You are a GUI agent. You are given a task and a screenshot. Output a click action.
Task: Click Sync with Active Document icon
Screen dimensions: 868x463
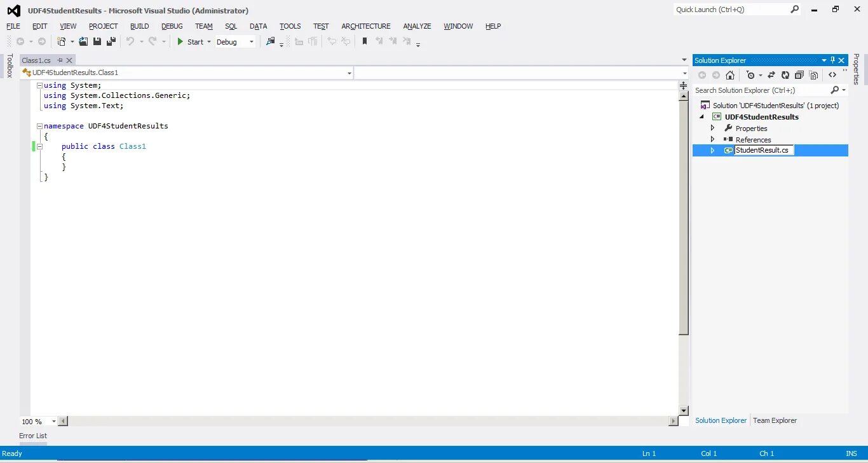(771, 75)
